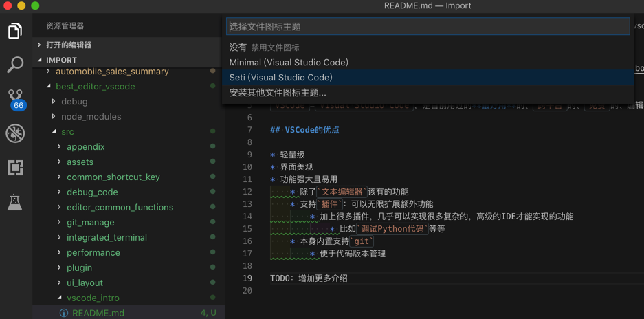Click the 资源管理器 panel title

pos(65,25)
